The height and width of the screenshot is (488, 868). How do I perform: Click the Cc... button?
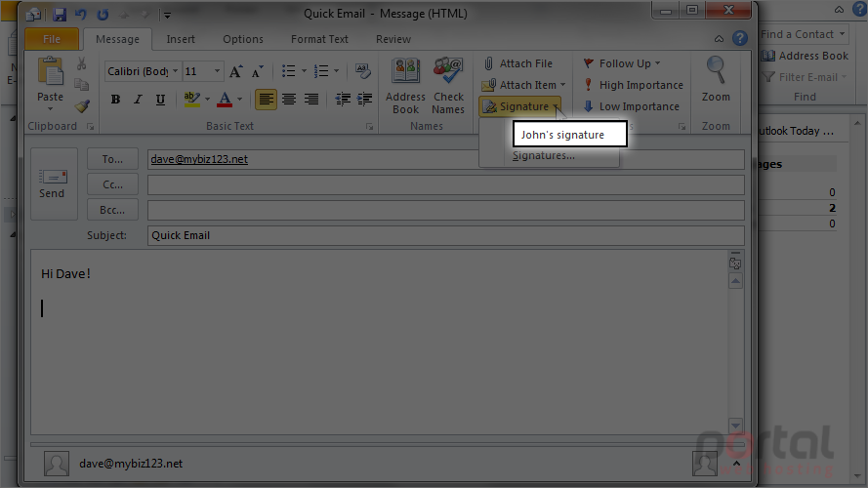point(112,184)
